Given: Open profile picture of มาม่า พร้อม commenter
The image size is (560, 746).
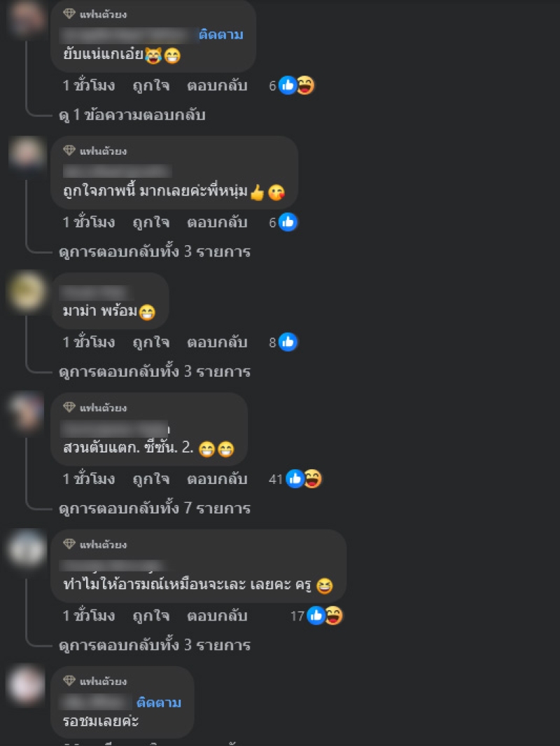Looking at the screenshot, I should pos(27,291).
